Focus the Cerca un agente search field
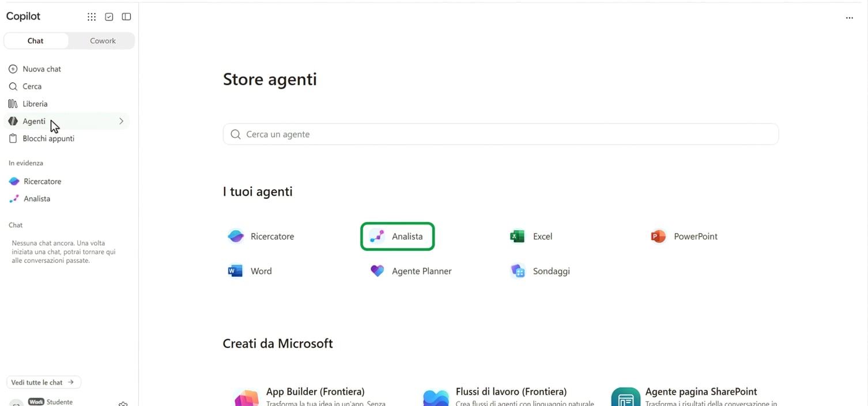 (501, 134)
